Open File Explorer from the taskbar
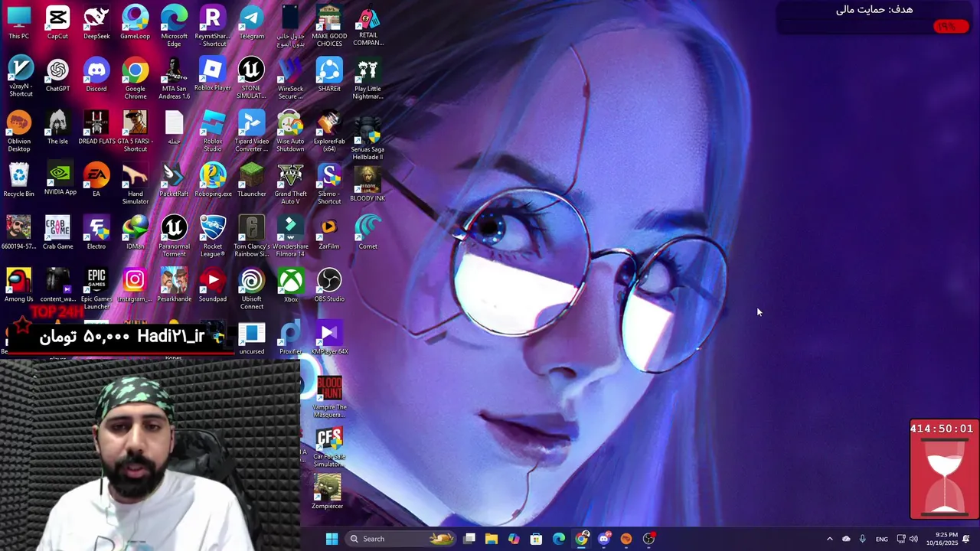 pos(492,539)
